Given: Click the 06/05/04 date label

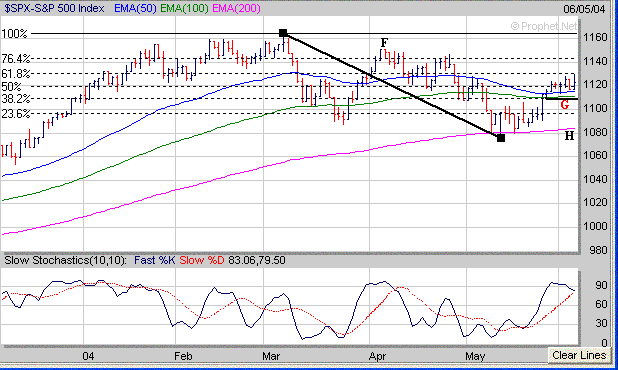Looking at the screenshot, I should [584, 9].
